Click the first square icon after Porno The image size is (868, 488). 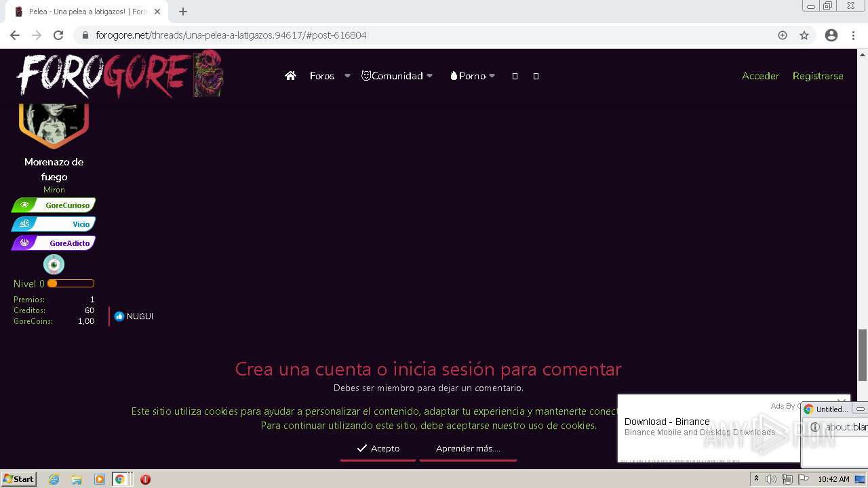click(515, 76)
